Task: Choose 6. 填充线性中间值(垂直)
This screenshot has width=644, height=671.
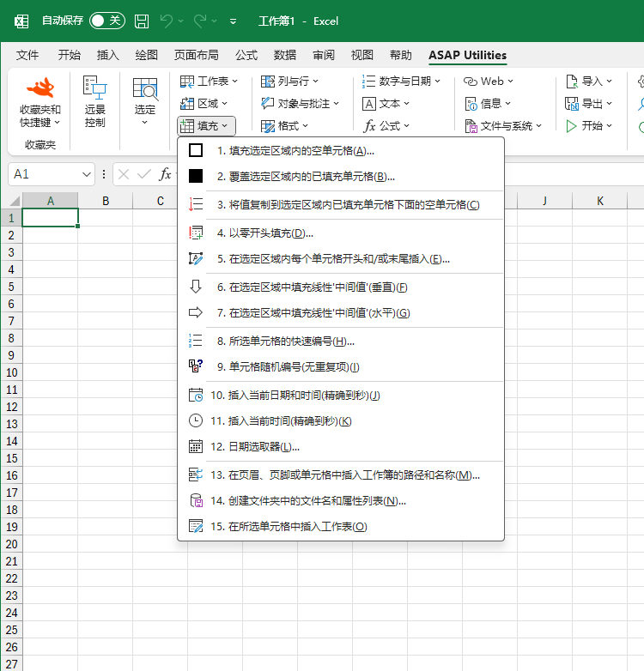Action: (341, 287)
